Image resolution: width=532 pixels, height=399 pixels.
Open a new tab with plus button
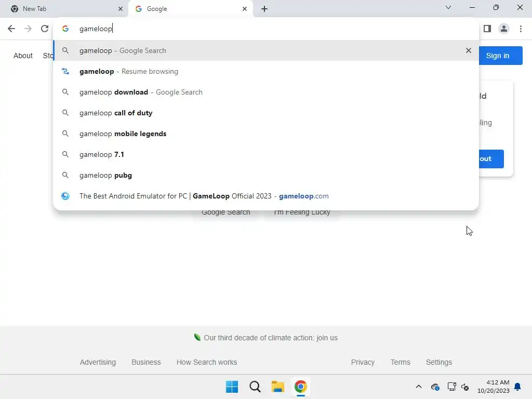pos(264,9)
